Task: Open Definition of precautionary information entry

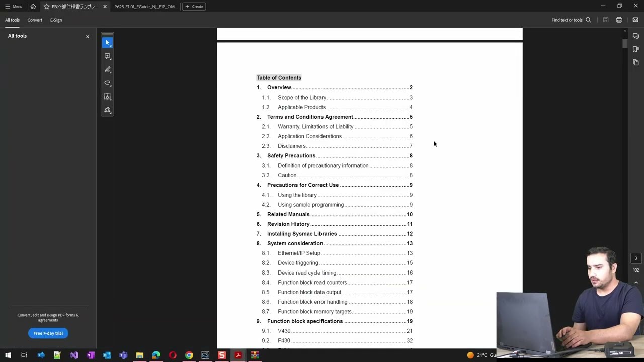Action: 337,165
